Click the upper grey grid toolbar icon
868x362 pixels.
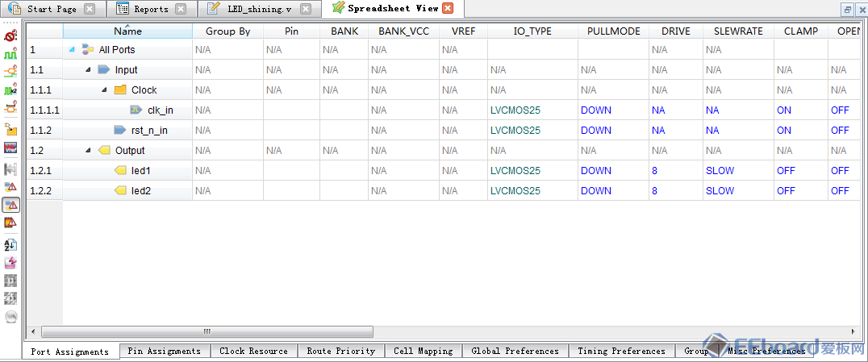10,281
